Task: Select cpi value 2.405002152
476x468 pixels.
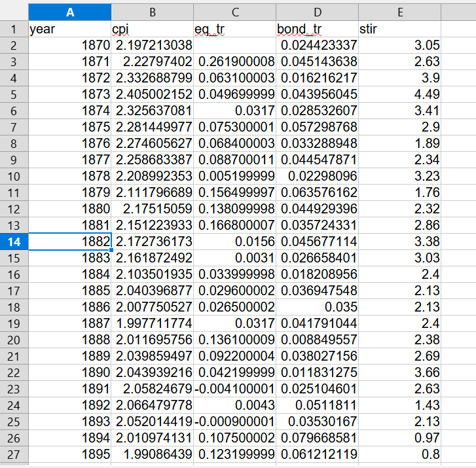Action: point(153,94)
